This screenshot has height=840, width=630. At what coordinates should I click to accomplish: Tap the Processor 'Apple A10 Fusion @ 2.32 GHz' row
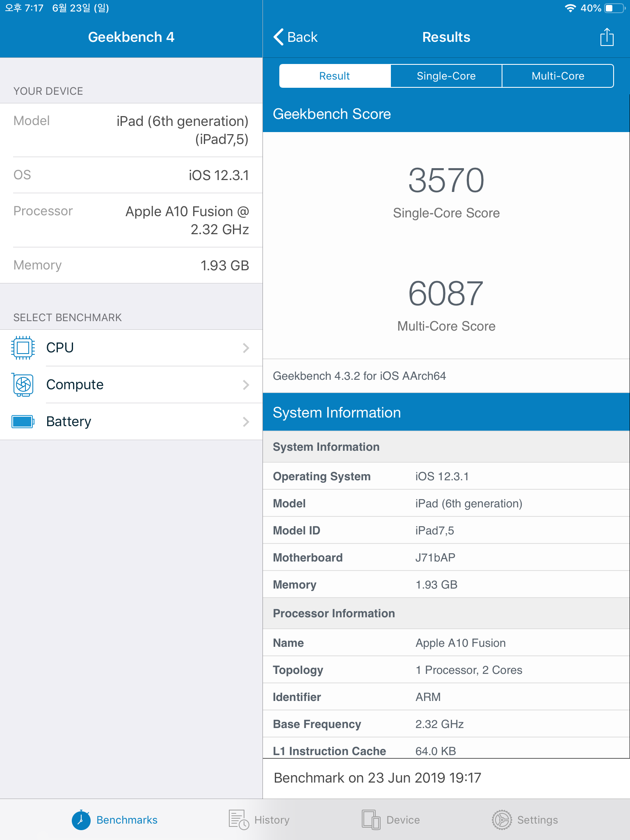coord(131,220)
